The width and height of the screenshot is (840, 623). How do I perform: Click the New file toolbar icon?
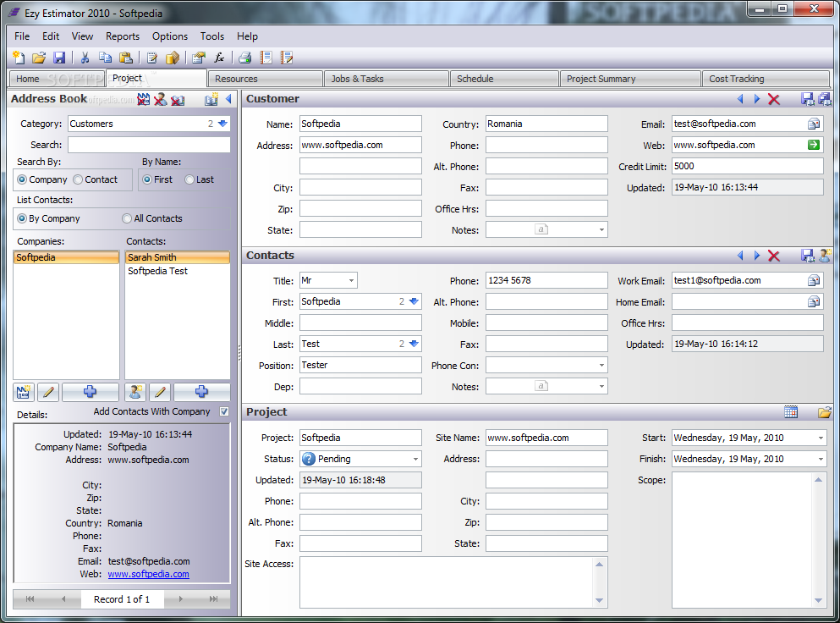19,58
